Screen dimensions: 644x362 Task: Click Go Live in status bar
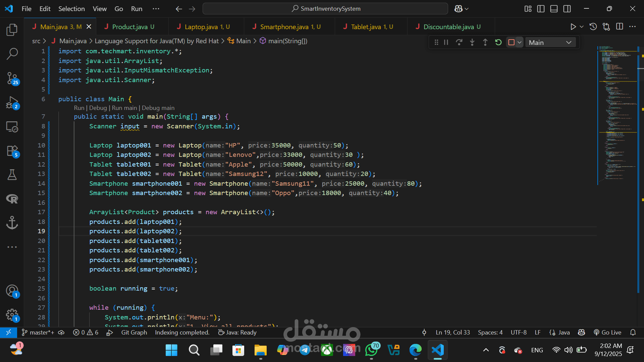pyautogui.click(x=607, y=333)
